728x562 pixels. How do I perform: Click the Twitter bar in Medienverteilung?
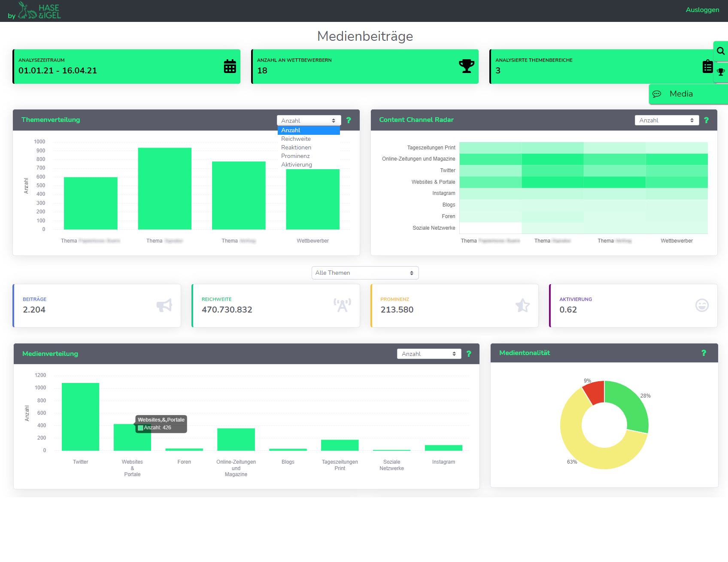point(80,416)
